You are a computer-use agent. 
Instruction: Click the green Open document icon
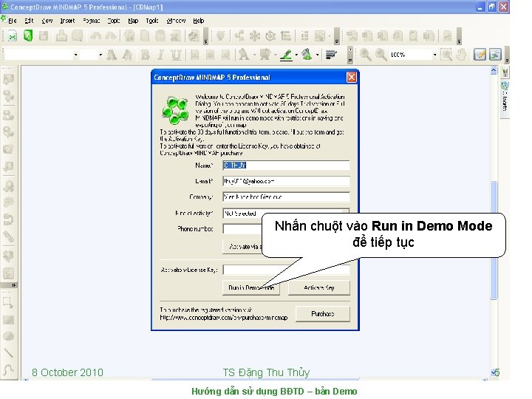[x=28, y=35]
